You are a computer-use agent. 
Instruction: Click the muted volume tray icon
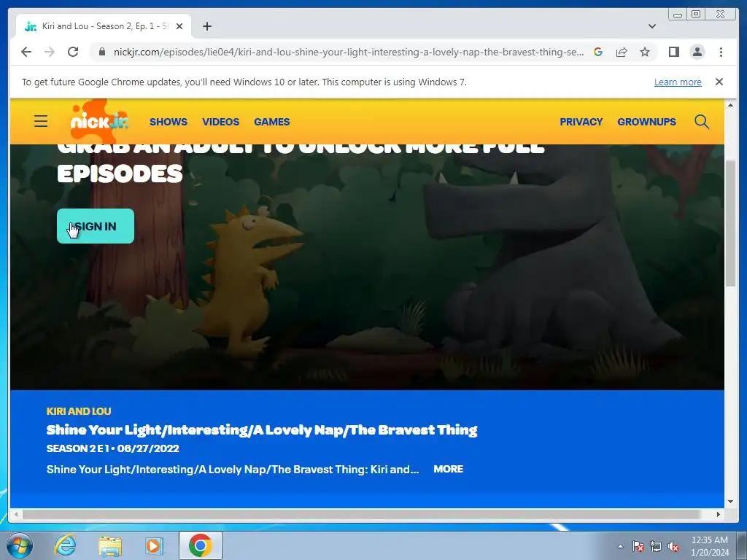click(673, 546)
